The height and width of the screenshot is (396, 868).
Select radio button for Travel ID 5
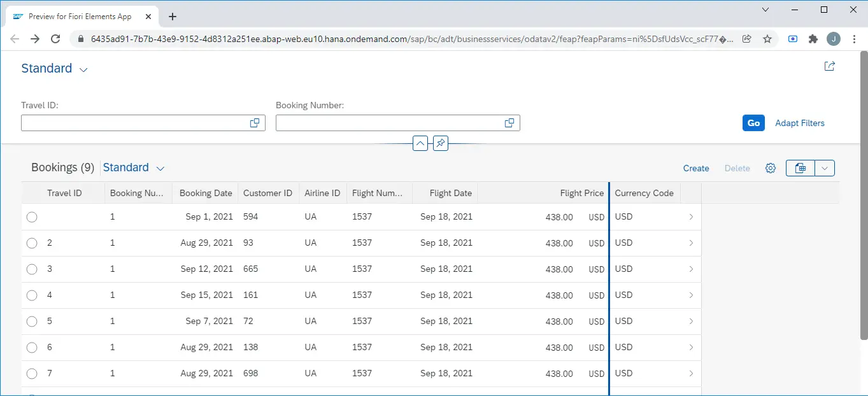[32, 322]
